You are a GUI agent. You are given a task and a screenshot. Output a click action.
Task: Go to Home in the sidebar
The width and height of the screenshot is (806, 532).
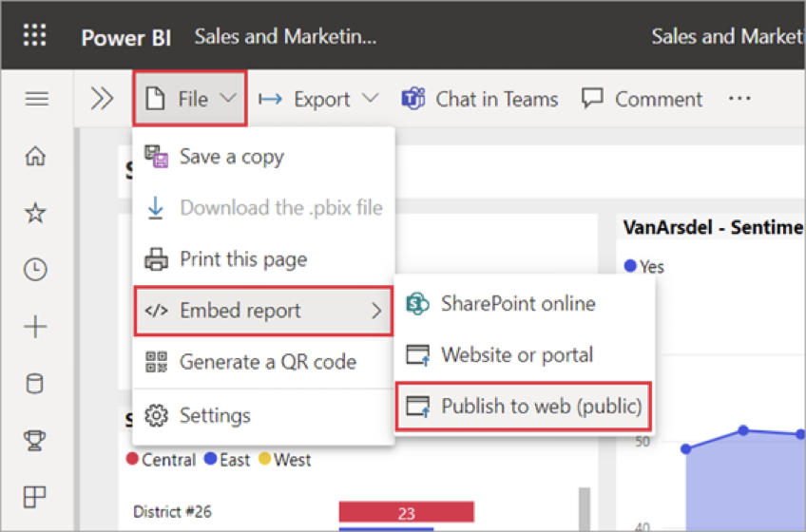coord(35,157)
